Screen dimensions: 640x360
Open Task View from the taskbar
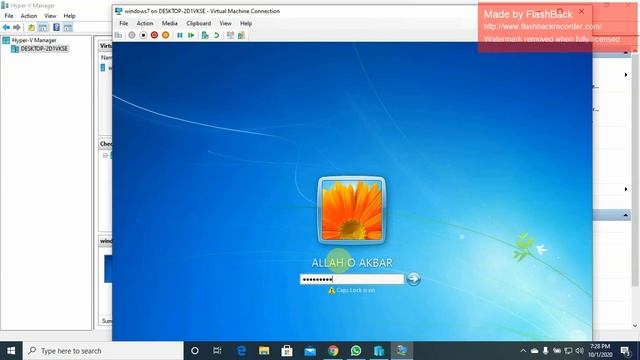click(x=217, y=351)
